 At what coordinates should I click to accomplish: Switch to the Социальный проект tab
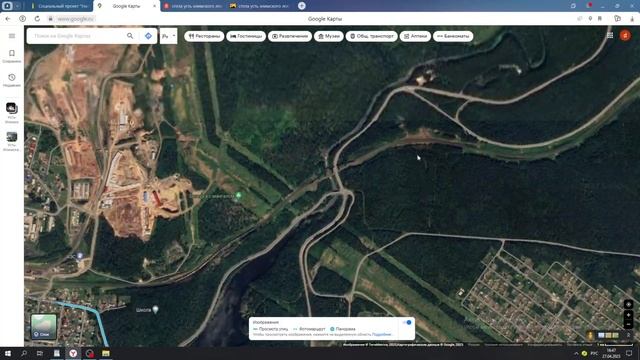tap(60, 6)
